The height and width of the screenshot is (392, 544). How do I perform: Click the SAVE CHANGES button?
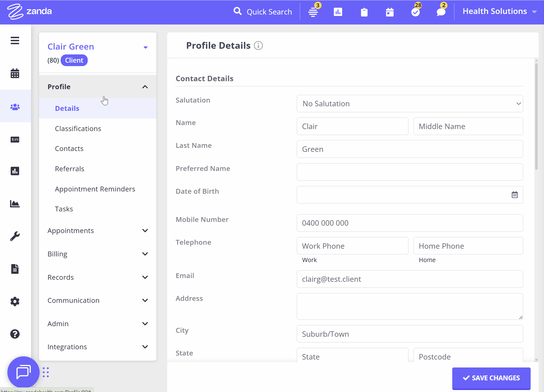491,378
